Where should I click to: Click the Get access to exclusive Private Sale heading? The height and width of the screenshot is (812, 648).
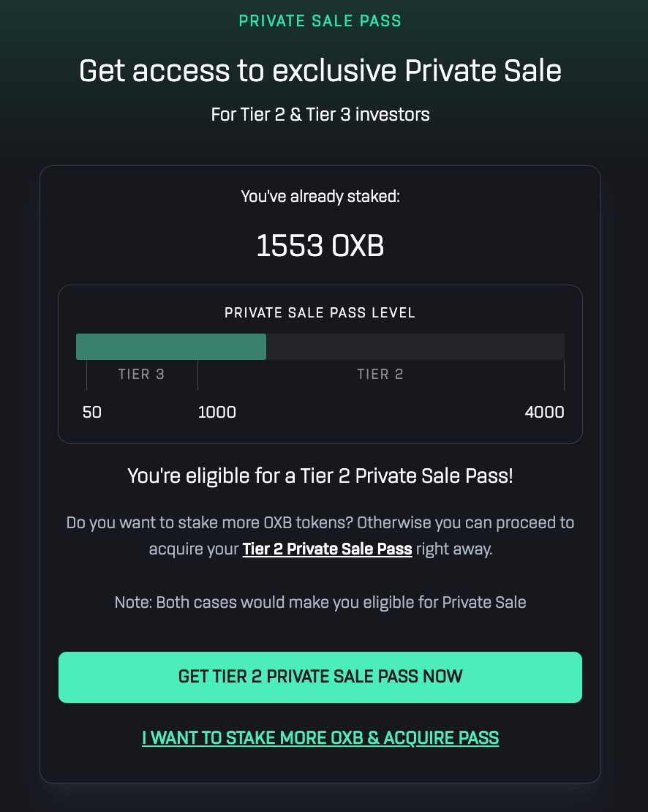[x=320, y=72]
